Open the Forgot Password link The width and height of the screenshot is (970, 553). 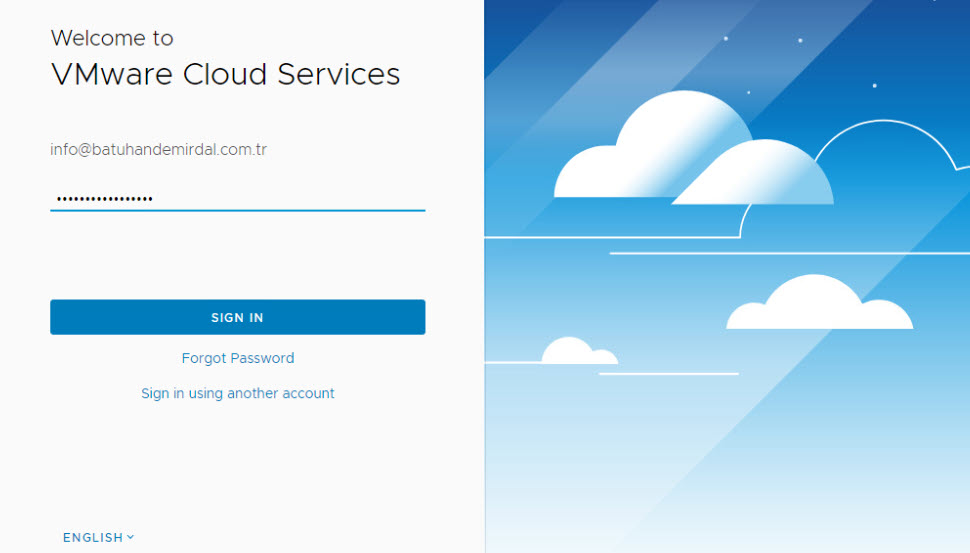point(237,358)
